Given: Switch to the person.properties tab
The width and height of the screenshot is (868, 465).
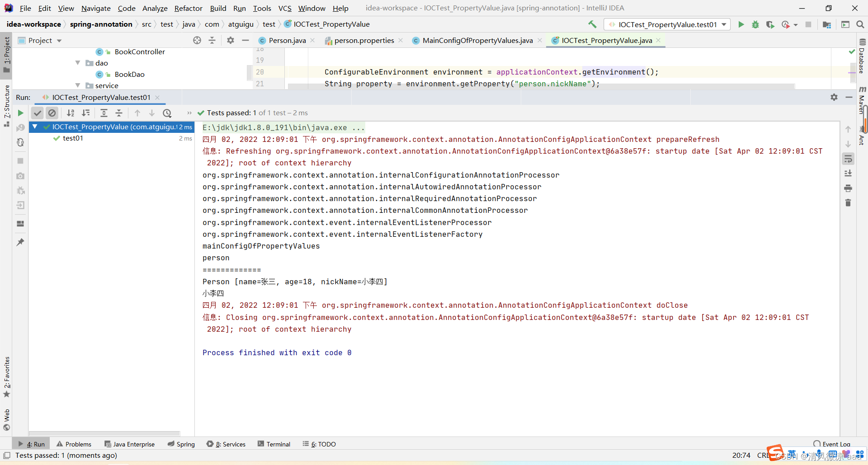Looking at the screenshot, I should (x=364, y=40).
